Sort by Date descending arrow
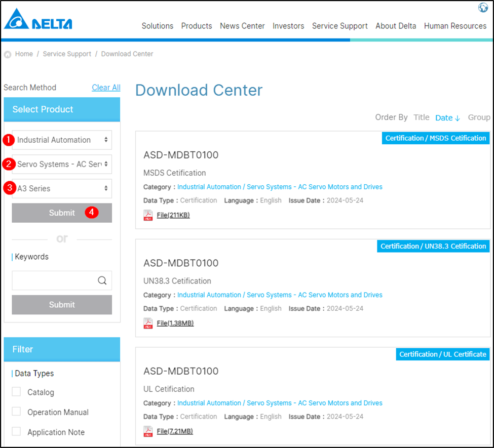The height and width of the screenshot is (448, 494). coord(458,118)
